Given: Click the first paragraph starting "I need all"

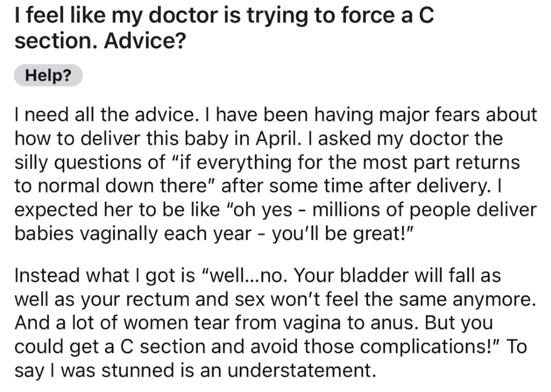Looking at the screenshot, I should pyautogui.click(x=275, y=174).
